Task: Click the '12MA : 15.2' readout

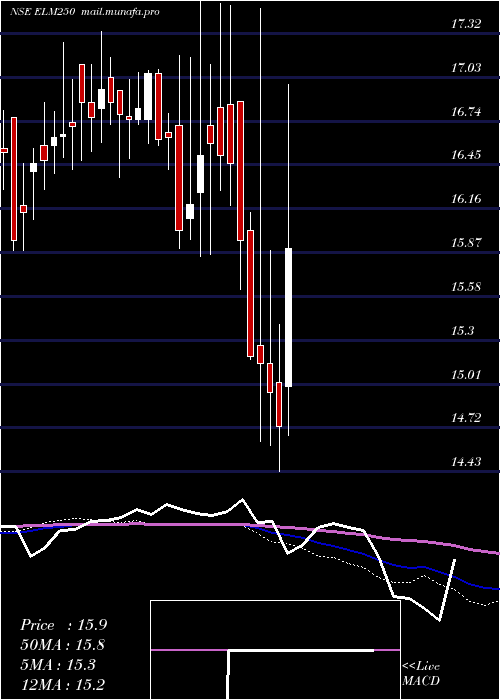Action: [63, 685]
